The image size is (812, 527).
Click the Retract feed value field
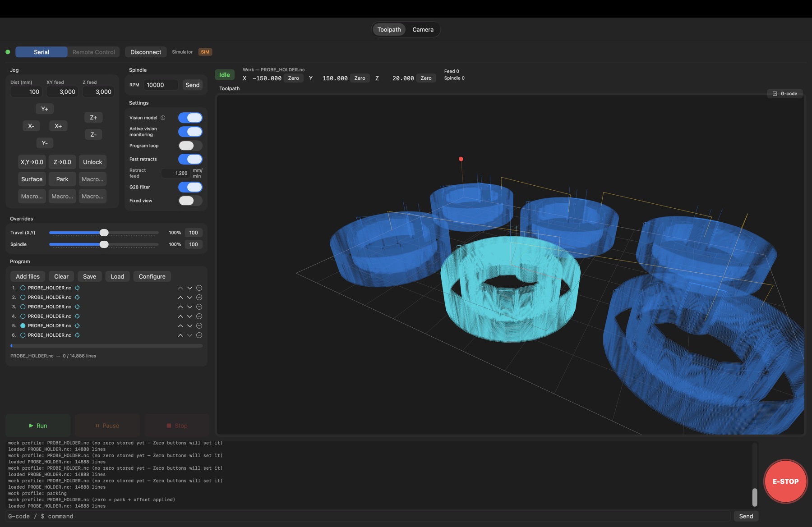point(175,173)
